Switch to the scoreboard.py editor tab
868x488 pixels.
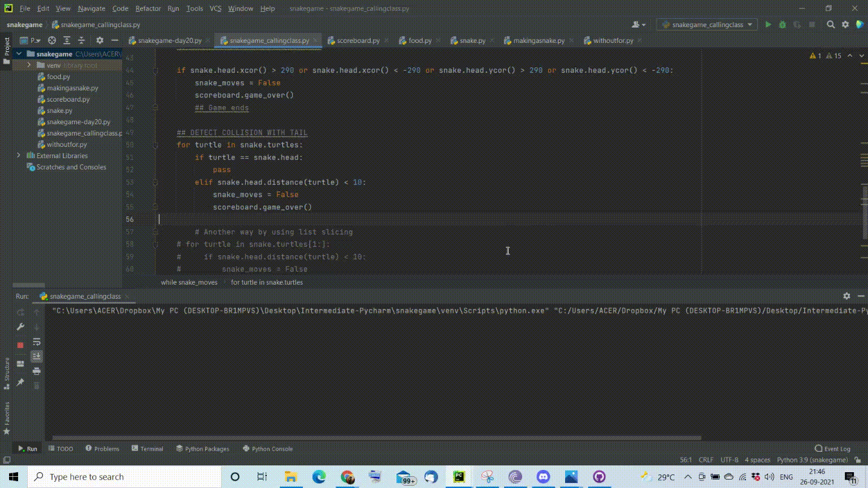click(x=358, y=41)
